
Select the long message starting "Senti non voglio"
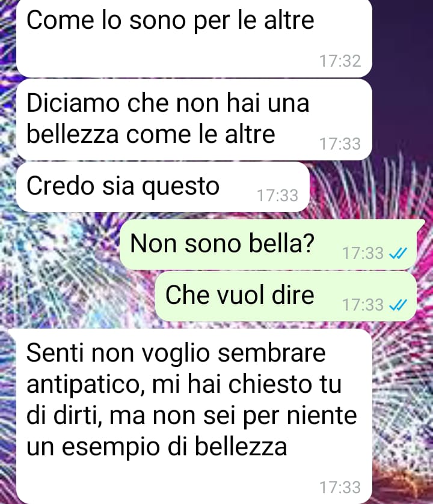pos(194,416)
